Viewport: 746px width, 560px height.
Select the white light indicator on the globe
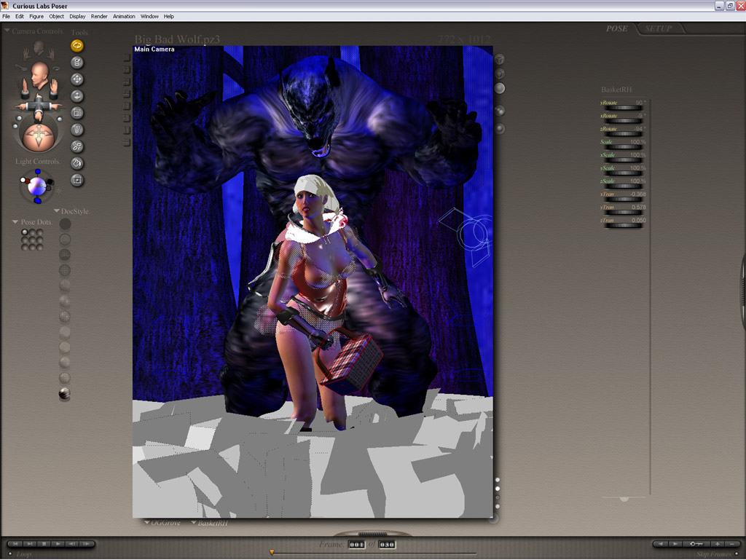click(23, 180)
